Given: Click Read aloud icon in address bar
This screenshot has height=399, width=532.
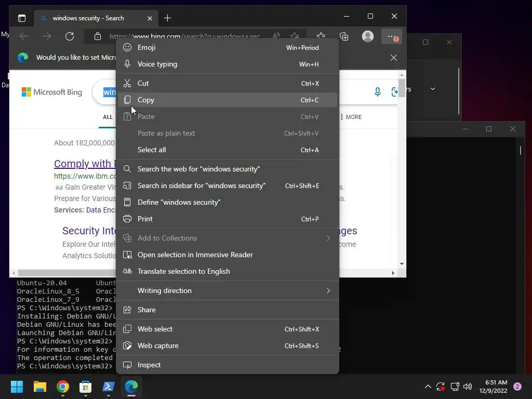Looking at the screenshot, I should click(276, 35).
